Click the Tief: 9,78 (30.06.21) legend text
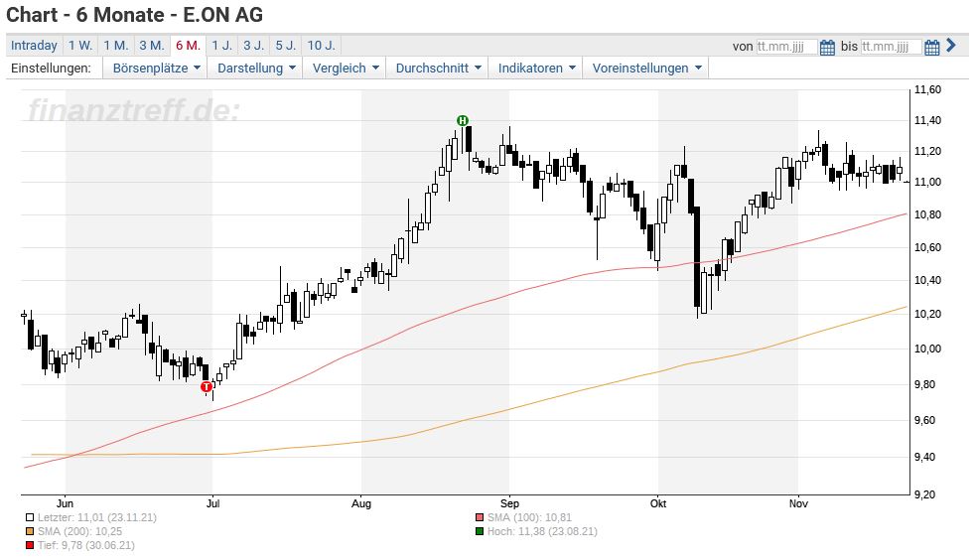Viewport: 975px width, 560px height. click(x=85, y=546)
